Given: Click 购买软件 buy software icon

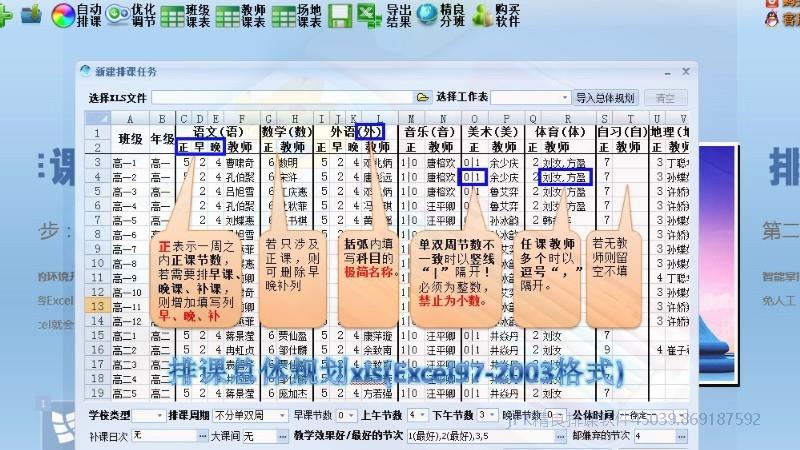Looking at the screenshot, I should click(x=496, y=15).
